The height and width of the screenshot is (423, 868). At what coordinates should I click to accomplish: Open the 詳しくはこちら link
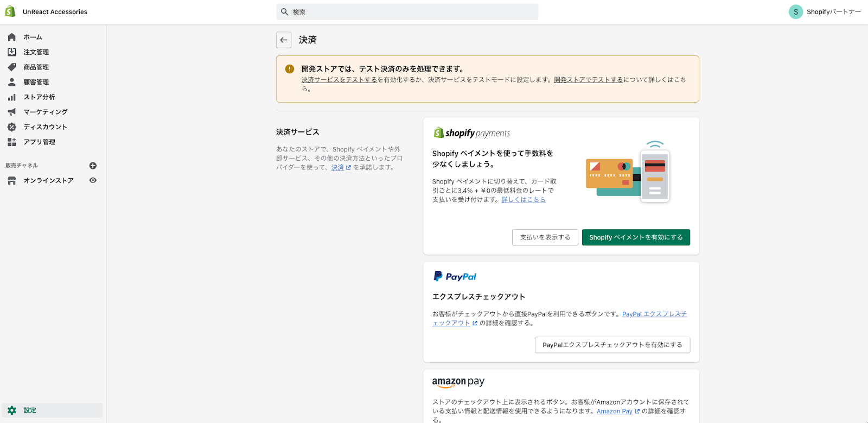(524, 200)
